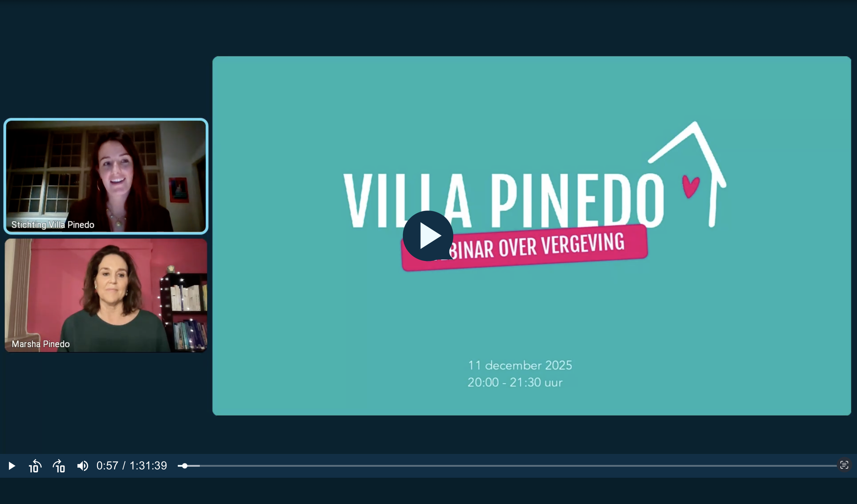Click the 0:57 elapsed time readout

107,466
